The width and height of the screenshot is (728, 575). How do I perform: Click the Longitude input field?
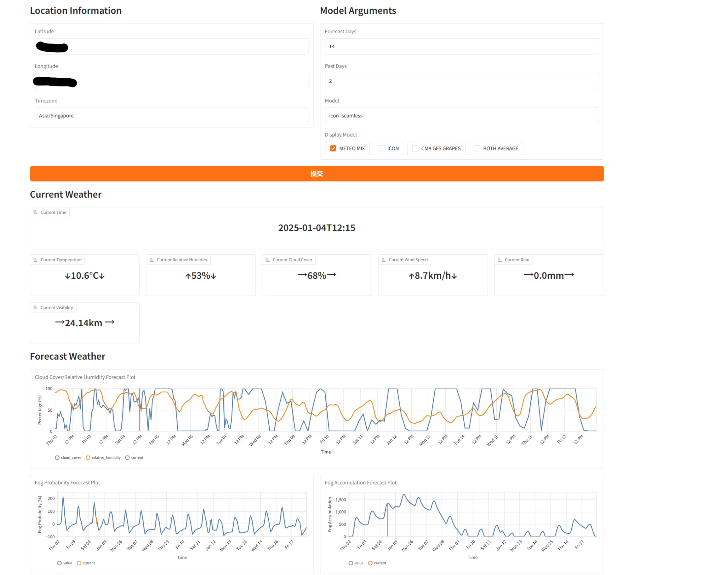tap(172, 81)
